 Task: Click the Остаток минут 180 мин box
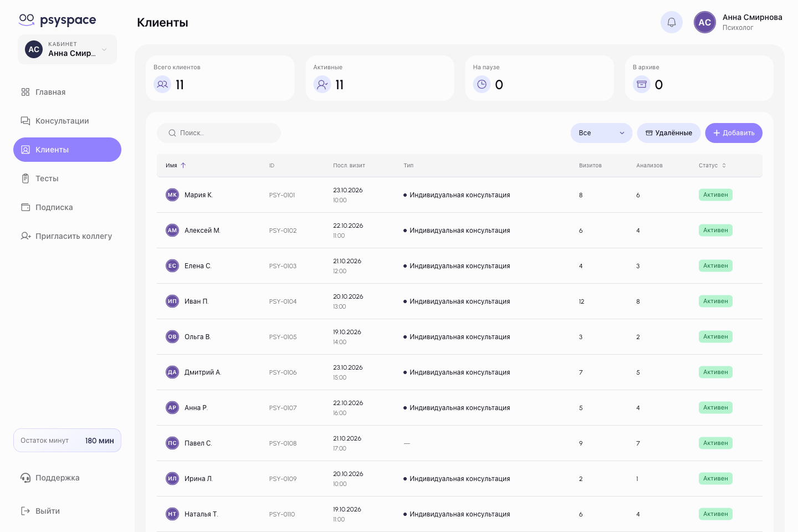click(68, 441)
